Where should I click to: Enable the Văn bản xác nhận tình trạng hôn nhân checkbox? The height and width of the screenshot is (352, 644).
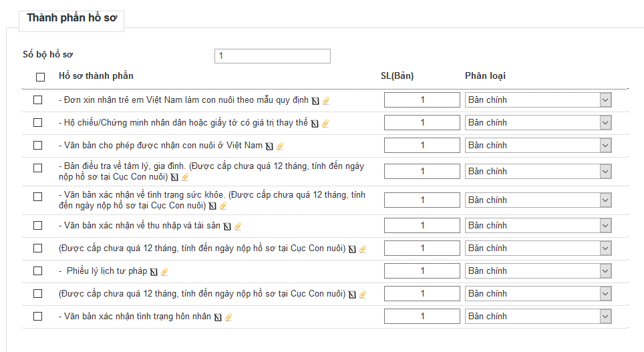pos(38,317)
